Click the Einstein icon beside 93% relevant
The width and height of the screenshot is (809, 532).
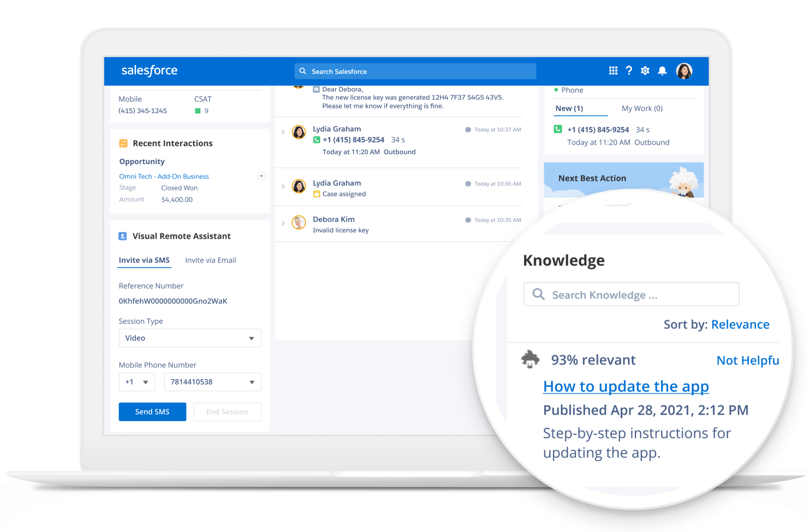tap(530, 360)
